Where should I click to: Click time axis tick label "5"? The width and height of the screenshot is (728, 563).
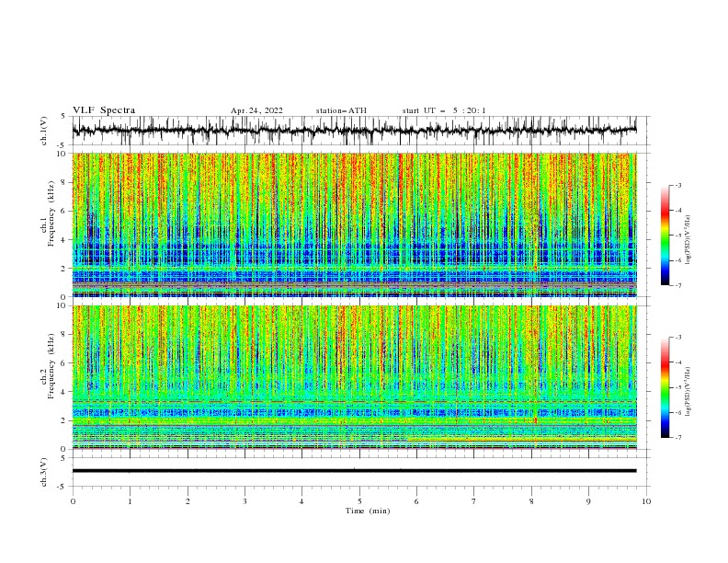click(359, 501)
